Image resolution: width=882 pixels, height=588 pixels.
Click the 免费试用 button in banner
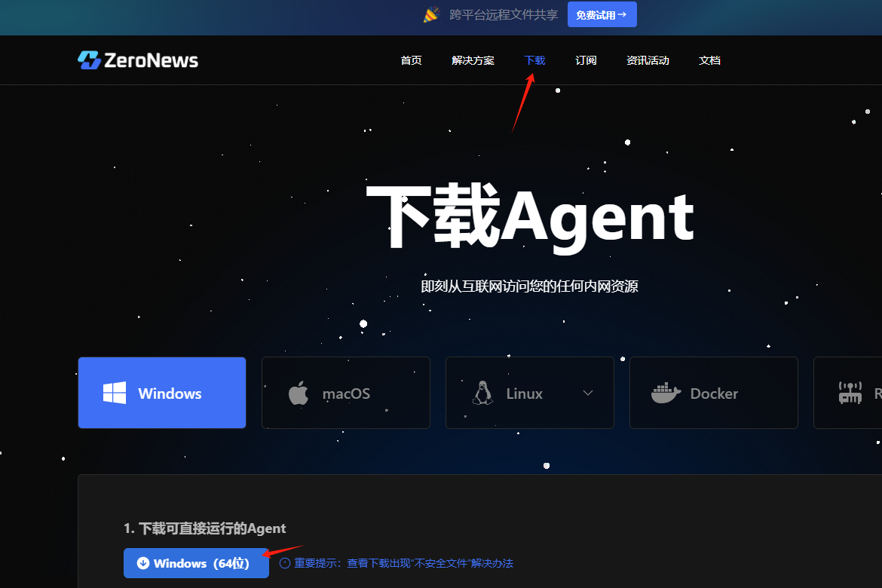tap(602, 14)
